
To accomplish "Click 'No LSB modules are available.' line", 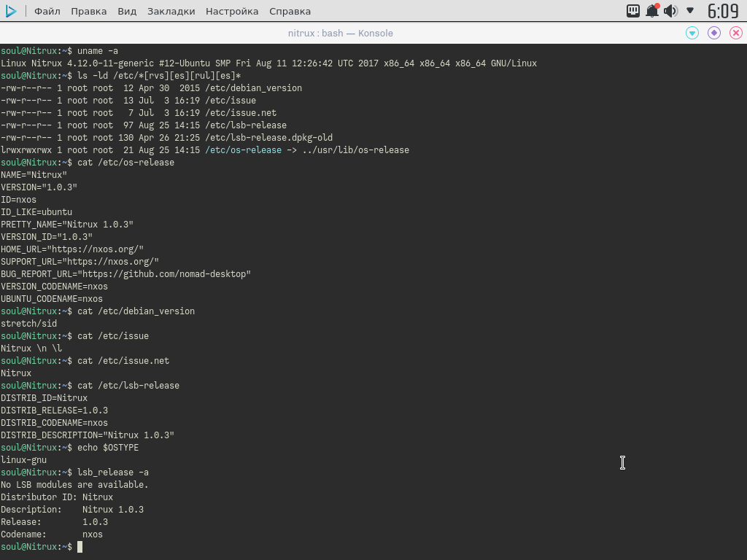I will (x=75, y=484).
